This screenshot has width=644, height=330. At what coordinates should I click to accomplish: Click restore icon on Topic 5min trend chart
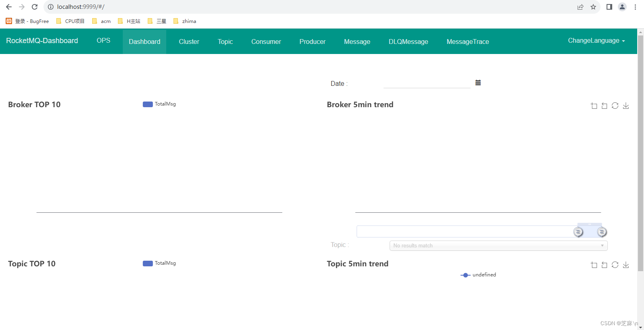coord(615,265)
